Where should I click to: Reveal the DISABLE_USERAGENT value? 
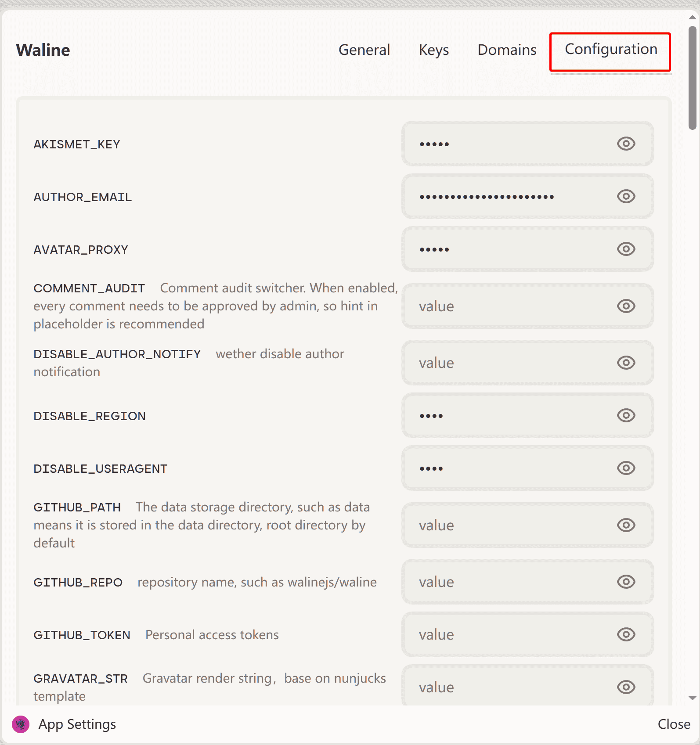[626, 468]
